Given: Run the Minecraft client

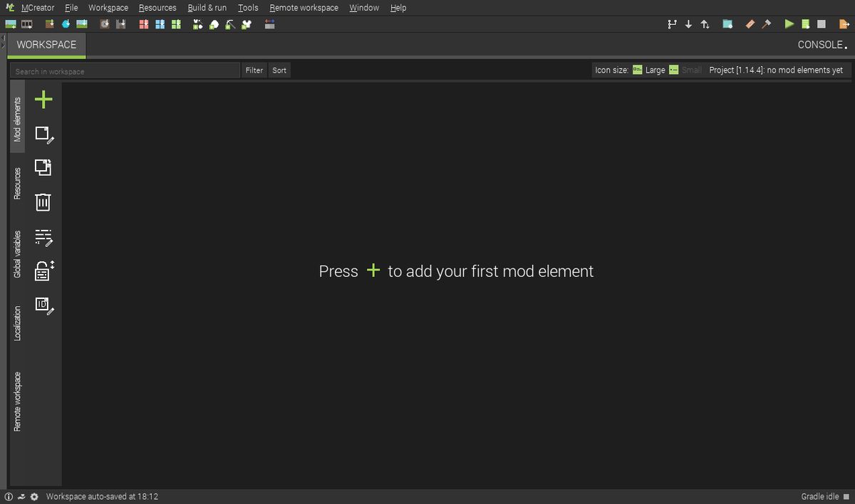Looking at the screenshot, I should pos(789,23).
